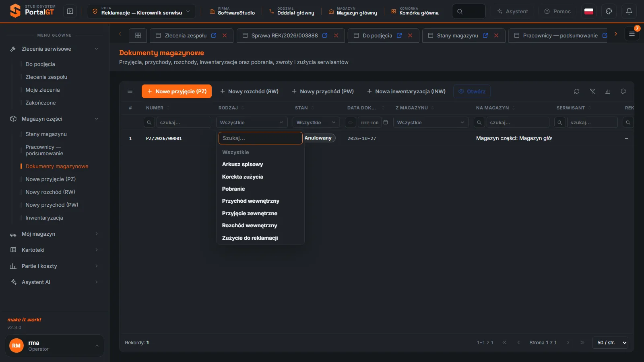Open the table hamburger menu
This screenshot has height=362, width=644.
point(130,91)
